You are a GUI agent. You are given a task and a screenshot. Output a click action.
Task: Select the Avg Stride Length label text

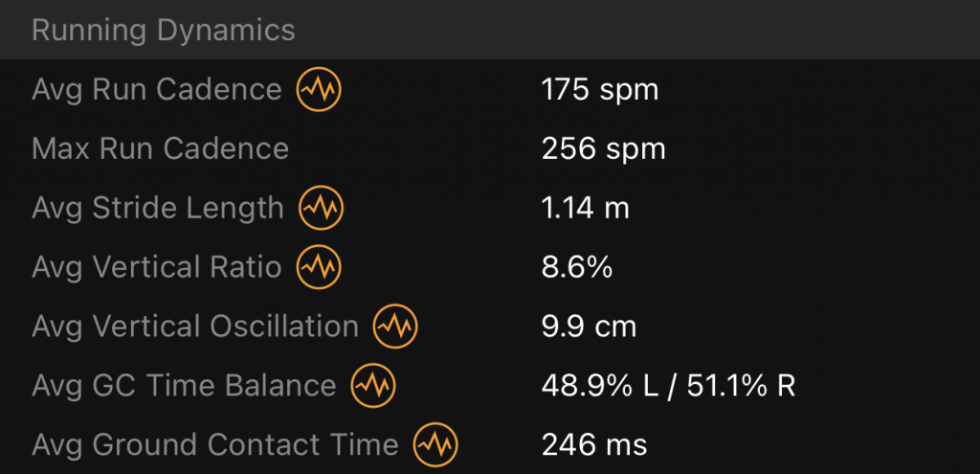pyautogui.click(x=158, y=208)
